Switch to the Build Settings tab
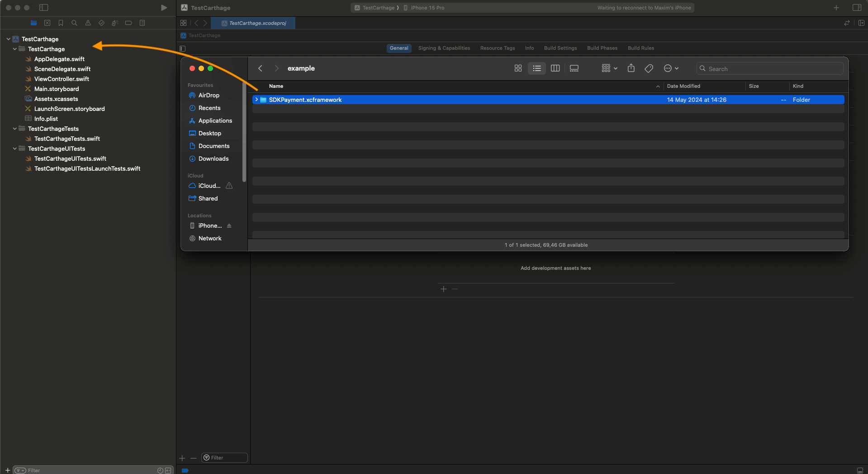 (560, 48)
